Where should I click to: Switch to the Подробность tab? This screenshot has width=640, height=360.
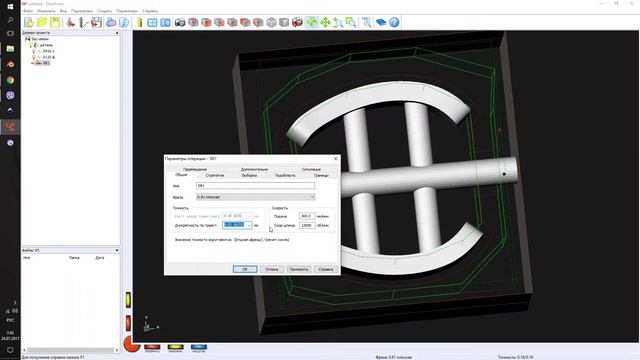click(x=285, y=175)
